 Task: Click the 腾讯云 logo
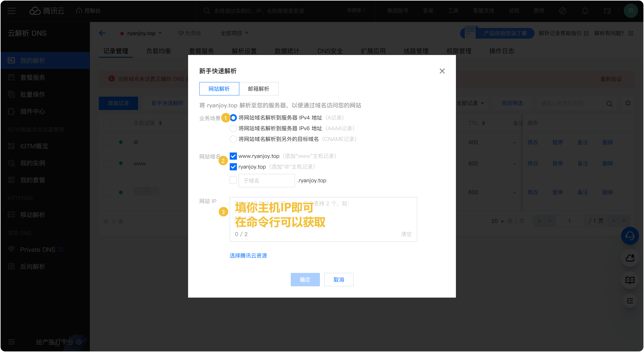coord(47,11)
